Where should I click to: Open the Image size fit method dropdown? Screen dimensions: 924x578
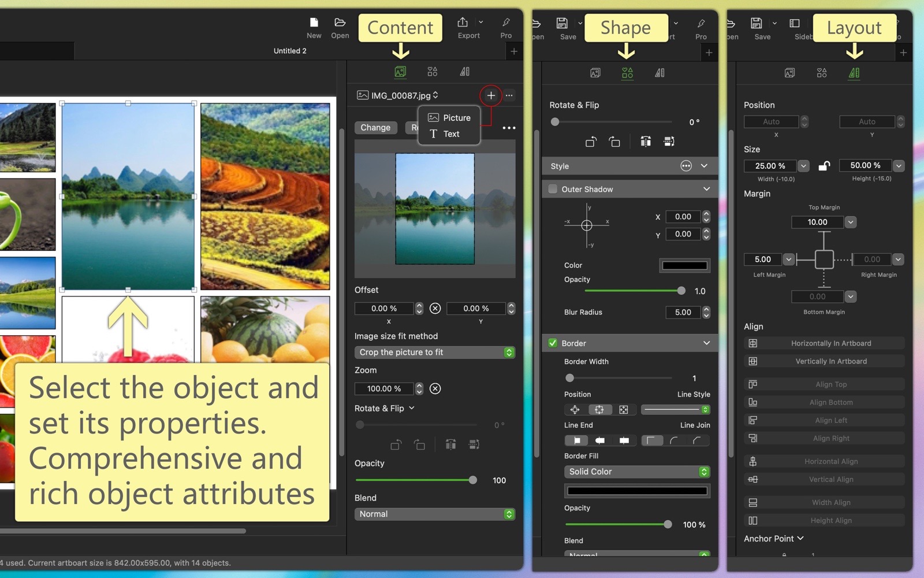coord(434,352)
